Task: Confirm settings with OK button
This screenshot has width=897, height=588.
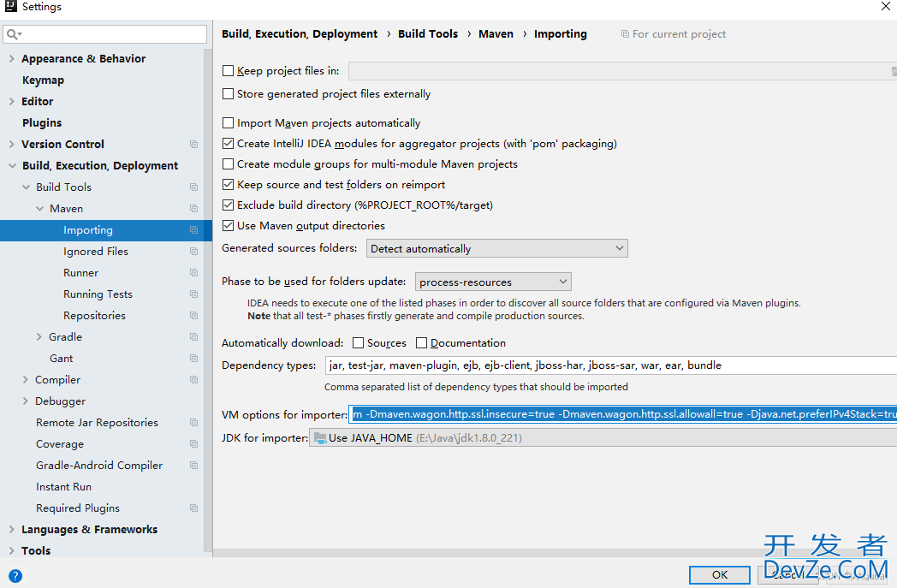Action: pos(720,575)
